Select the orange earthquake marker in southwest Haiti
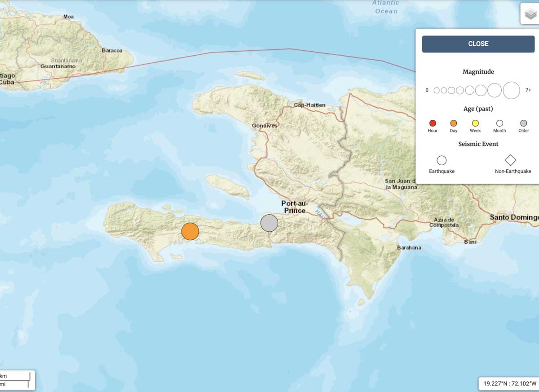Image resolution: width=539 pixels, height=392 pixels. click(190, 231)
